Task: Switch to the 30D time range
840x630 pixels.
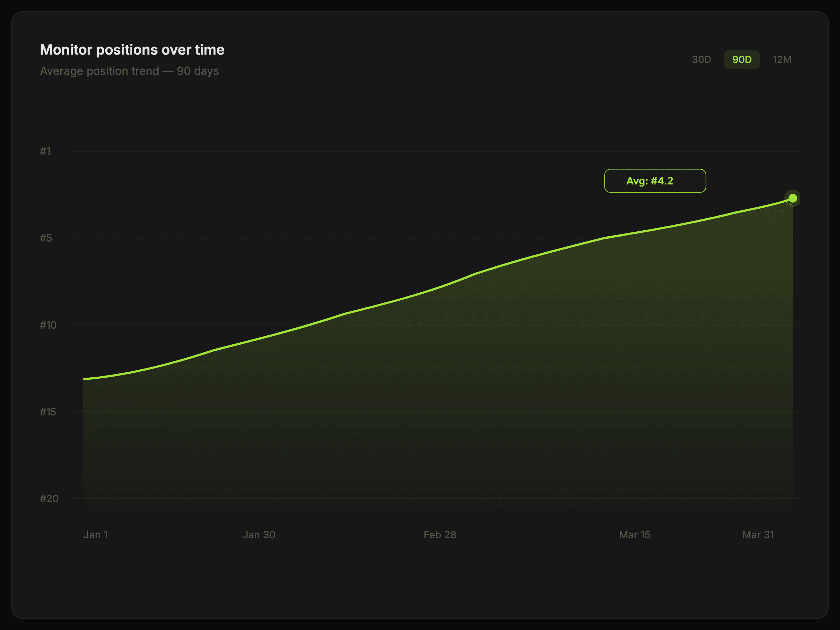Action: [x=701, y=59]
